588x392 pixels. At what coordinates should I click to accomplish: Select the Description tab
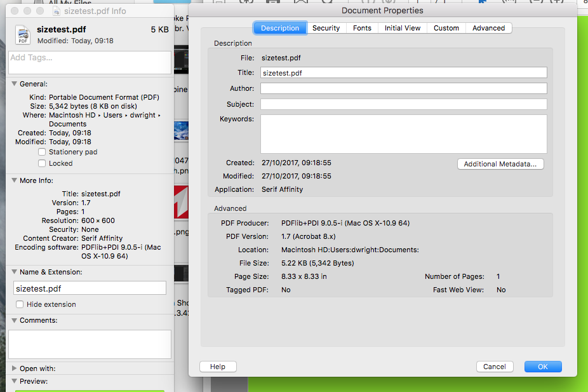point(280,27)
